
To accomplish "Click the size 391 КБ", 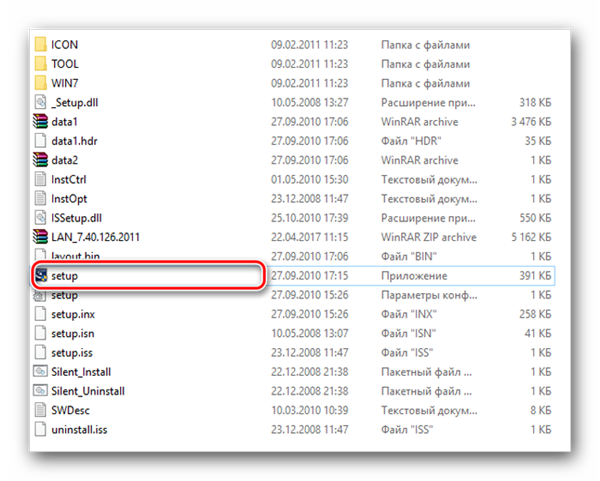I will click(x=535, y=276).
